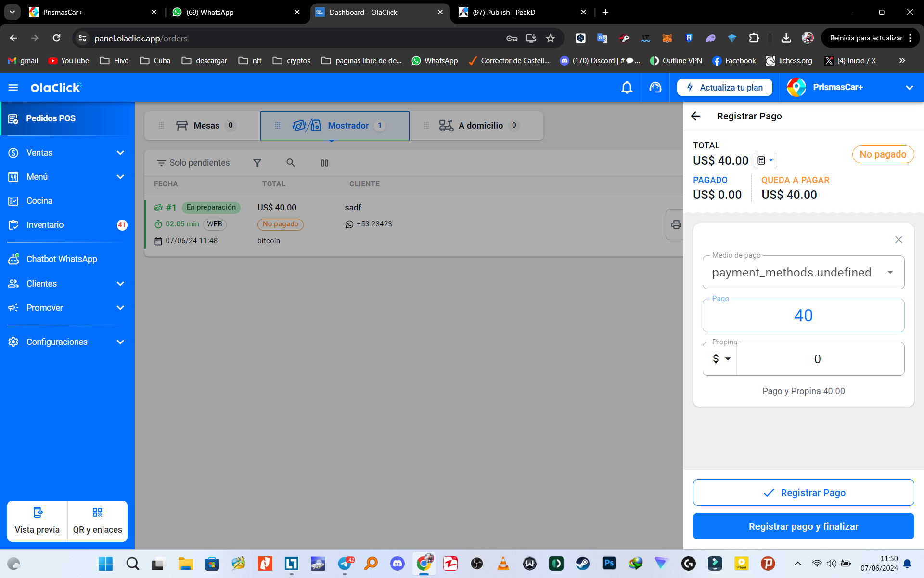Screen dimensions: 924x578
Task: Click the FECHA column header
Action: click(166, 184)
